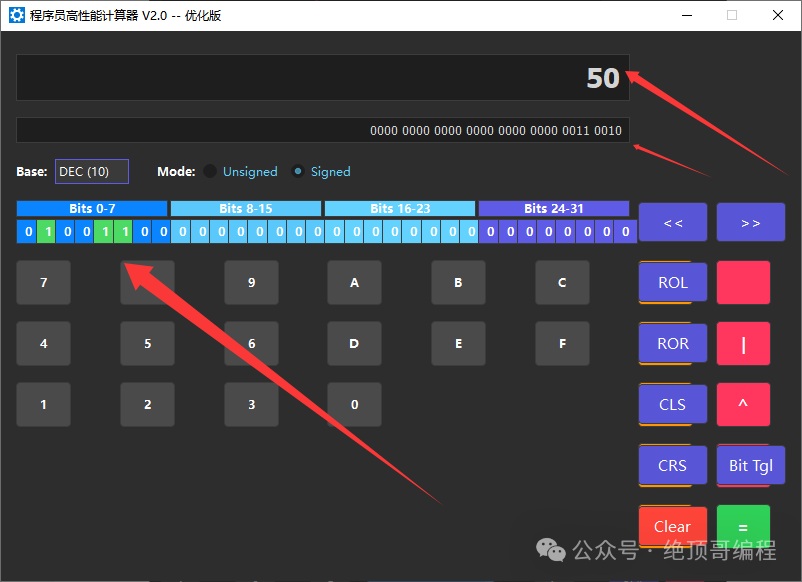Tap digit key 1
The height and width of the screenshot is (582, 802).
(43, 404)
